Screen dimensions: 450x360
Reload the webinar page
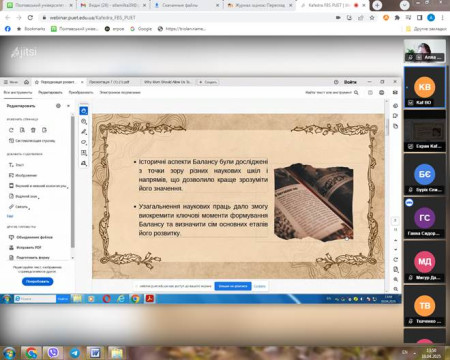click(x=30, y=18)
